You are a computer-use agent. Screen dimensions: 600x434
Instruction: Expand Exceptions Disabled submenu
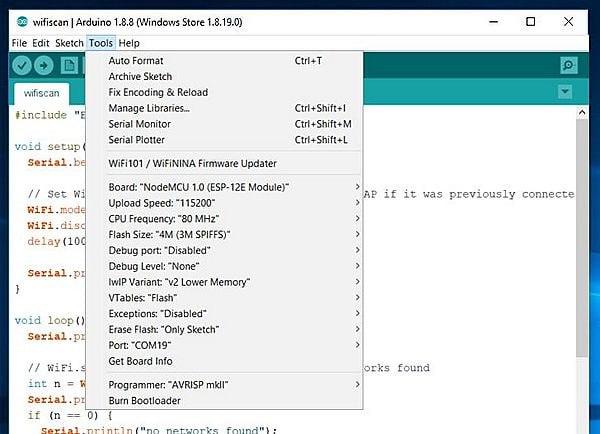(225, 313)
